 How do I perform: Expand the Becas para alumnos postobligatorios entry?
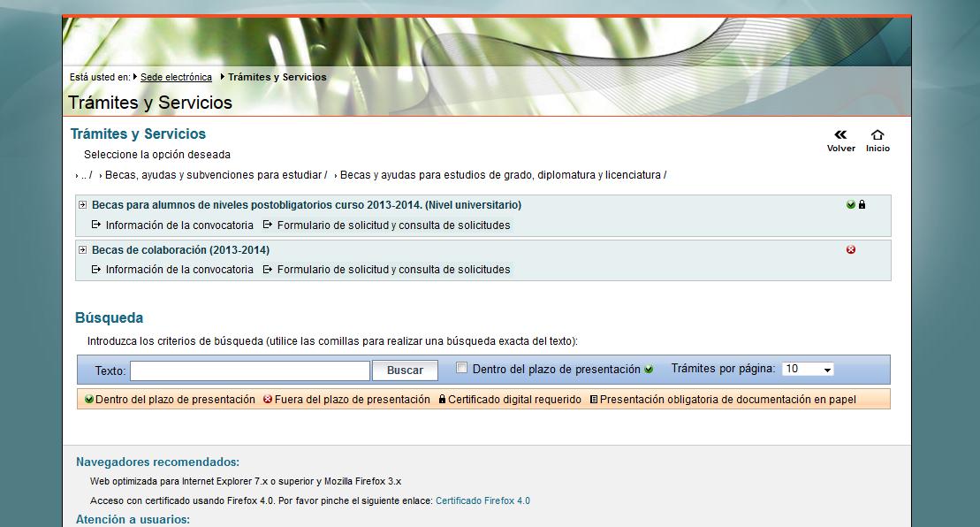point(83,205)
